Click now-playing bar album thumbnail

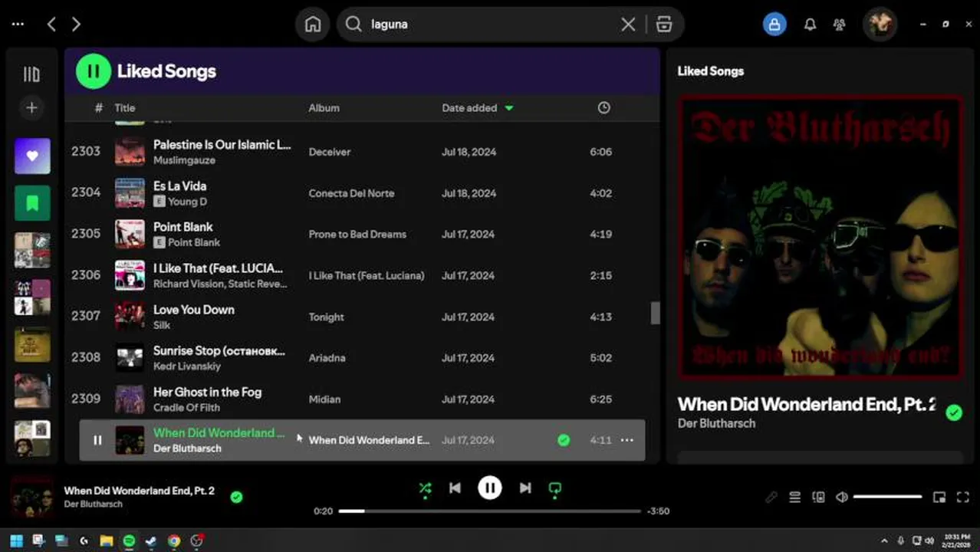tap(32, 497)
